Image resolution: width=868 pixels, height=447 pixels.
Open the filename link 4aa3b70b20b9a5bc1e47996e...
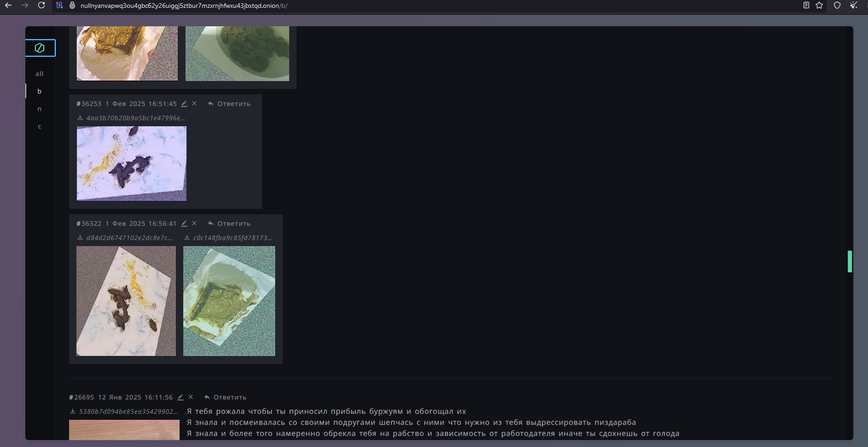click(x=136, y=118)
